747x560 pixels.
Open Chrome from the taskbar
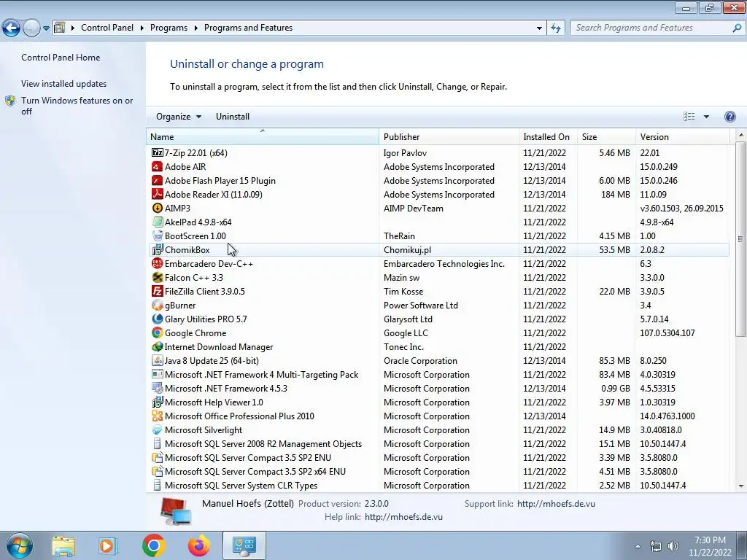(x=153, y=545)
